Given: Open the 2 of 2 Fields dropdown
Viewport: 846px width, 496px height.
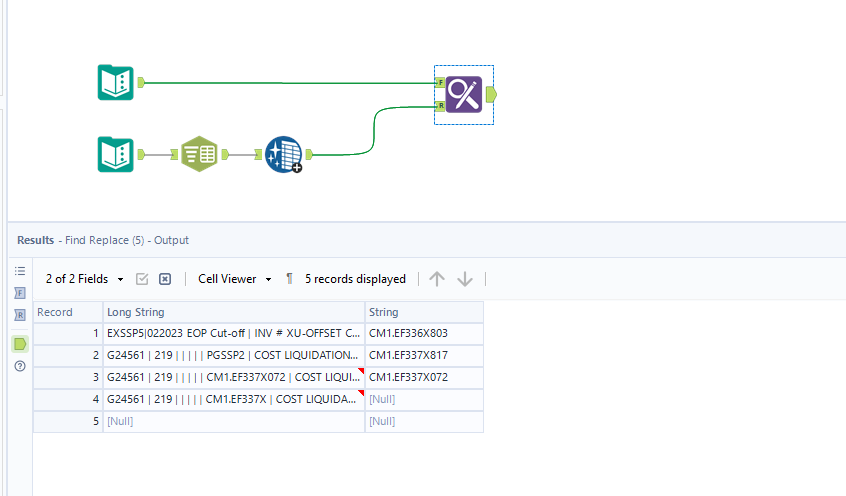Looking at the screenshot, I should point(85,279).
